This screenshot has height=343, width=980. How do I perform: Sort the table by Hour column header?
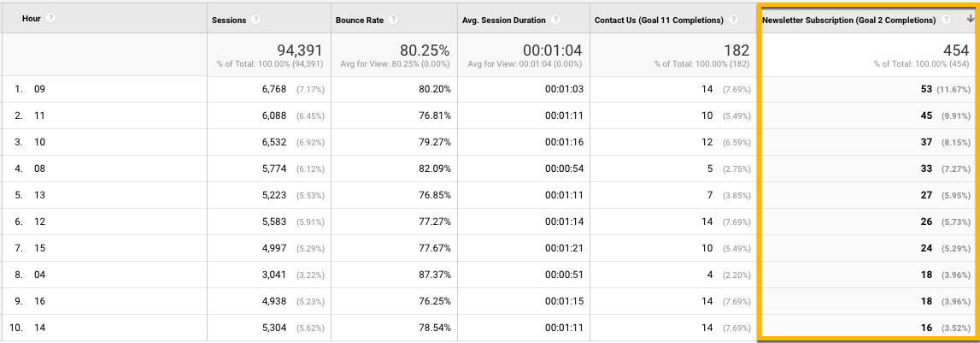coord(32,19)
